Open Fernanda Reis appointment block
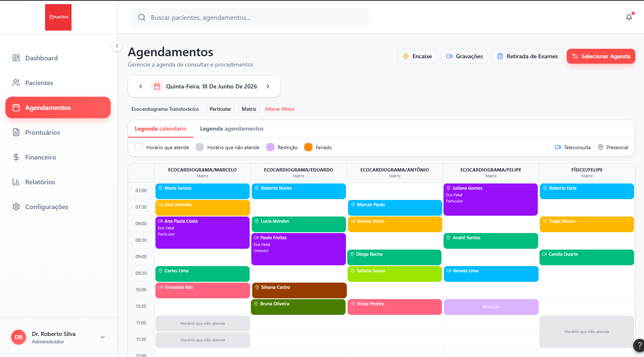This screenshot has height=357, width=644. (203, 290)
